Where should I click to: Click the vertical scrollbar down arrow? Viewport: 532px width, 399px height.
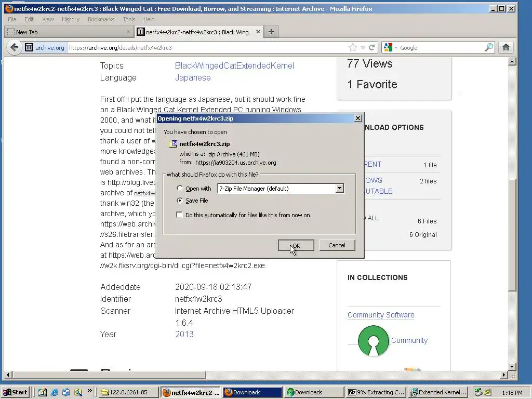coord(512,366)
